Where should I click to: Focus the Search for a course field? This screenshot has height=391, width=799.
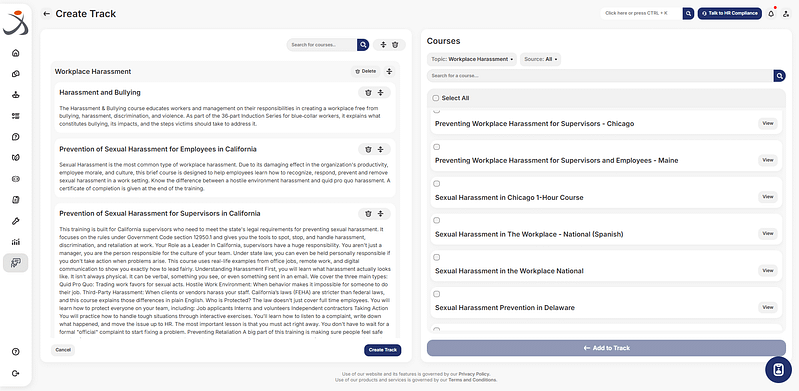[600, 76]
